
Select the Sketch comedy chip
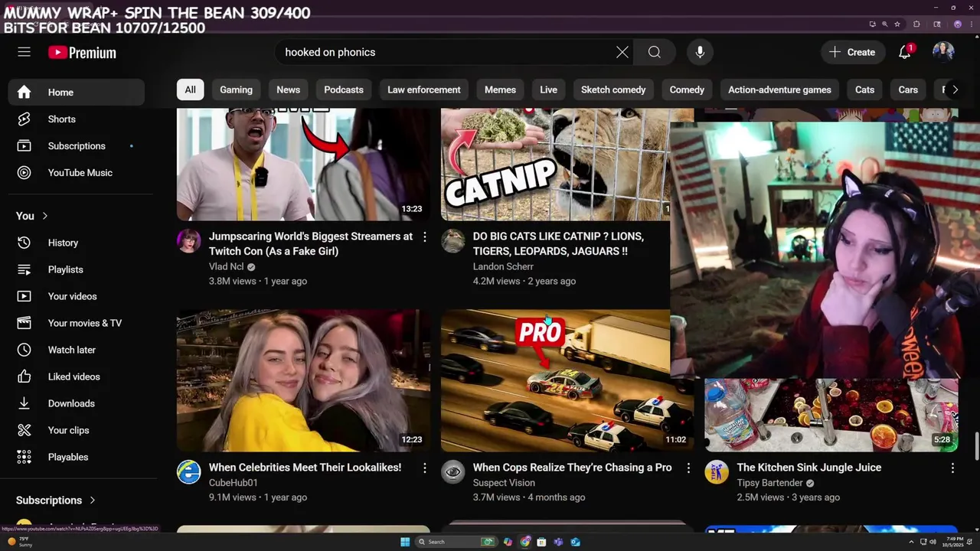tap(613, 90)
